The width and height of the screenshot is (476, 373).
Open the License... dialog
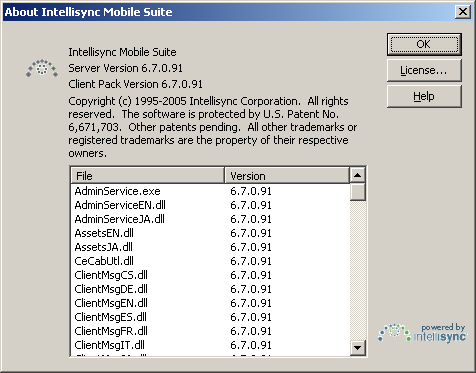tap(424, 70)
